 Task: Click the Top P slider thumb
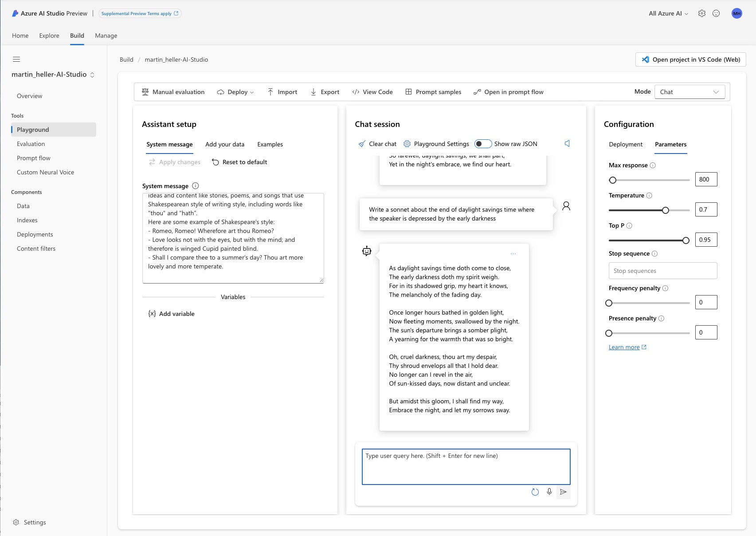pos(686,240)
